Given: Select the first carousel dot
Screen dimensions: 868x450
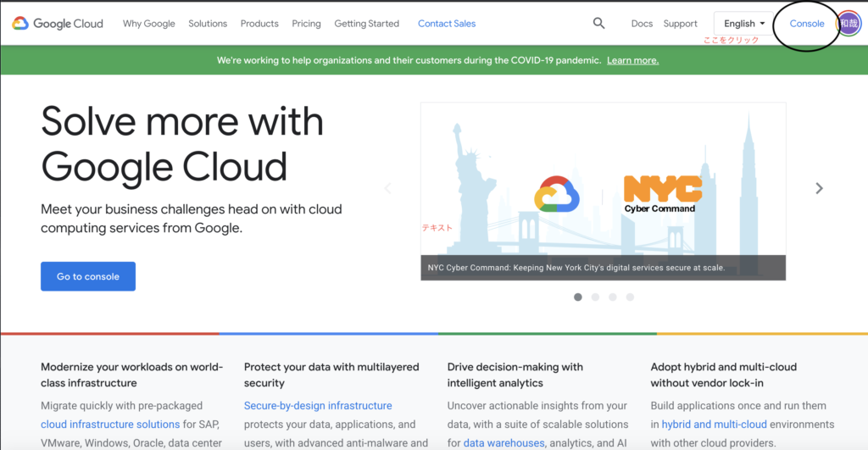Looking at the screenshot, I should [578, 297].
